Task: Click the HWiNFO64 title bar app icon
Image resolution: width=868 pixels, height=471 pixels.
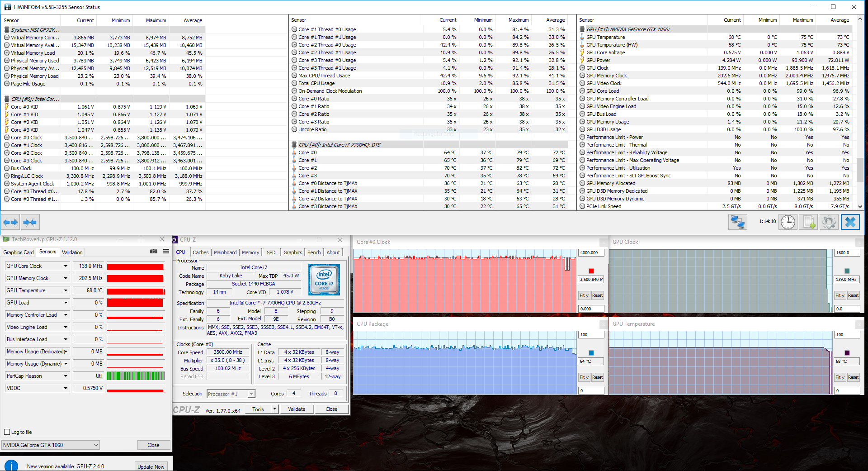Action: [x=7, y=7]
